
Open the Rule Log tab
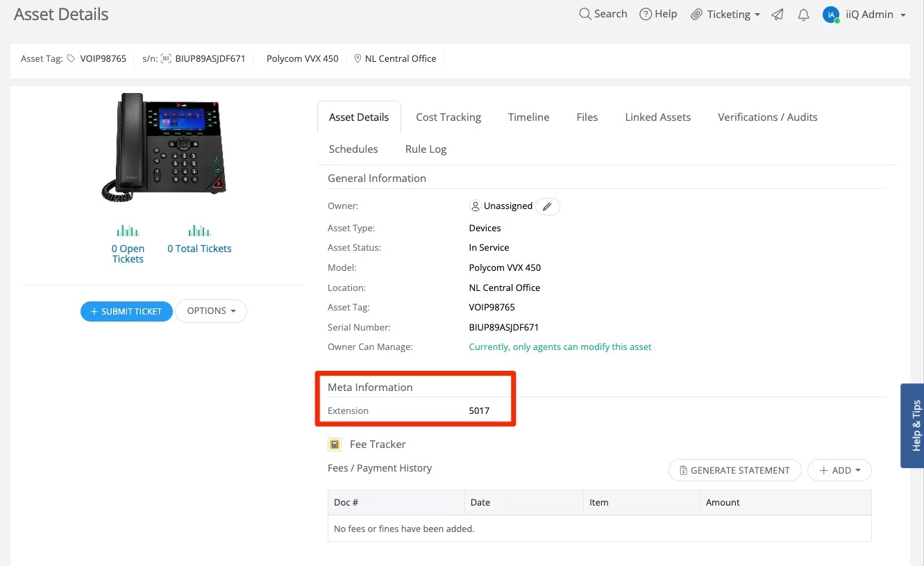[x=426, y=149]
